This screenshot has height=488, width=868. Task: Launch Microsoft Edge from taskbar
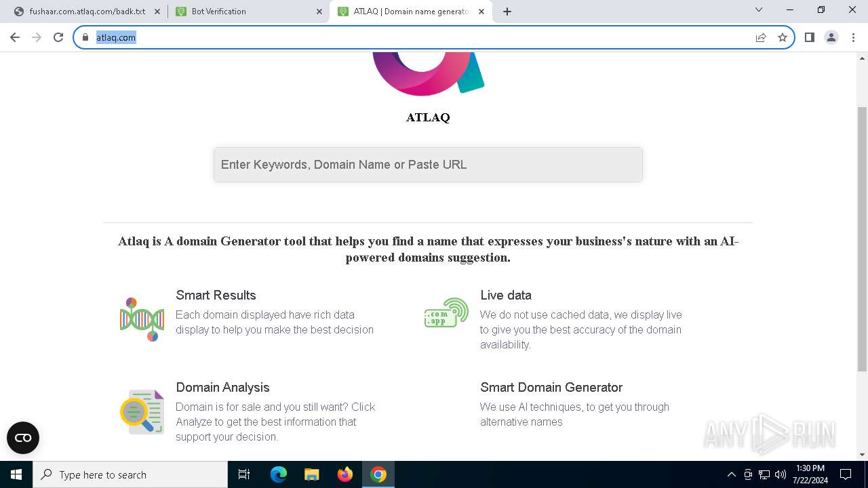coord(279,474)
